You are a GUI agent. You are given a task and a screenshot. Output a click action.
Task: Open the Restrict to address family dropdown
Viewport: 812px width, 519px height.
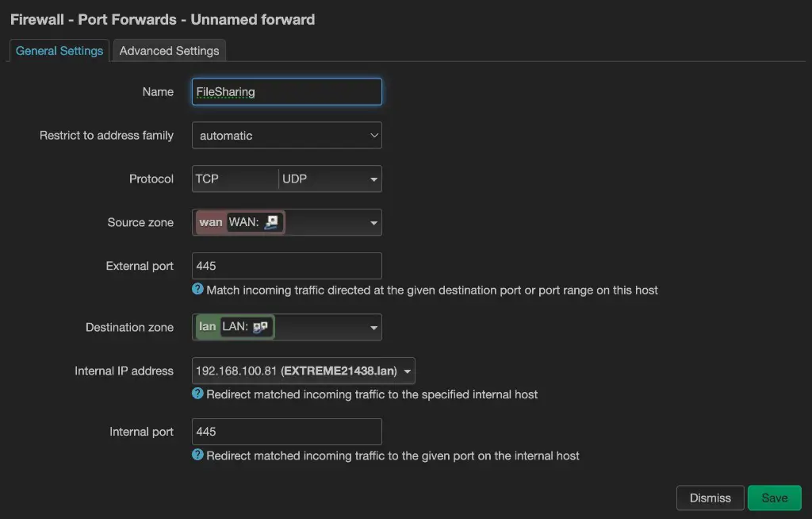coord(286,136)
